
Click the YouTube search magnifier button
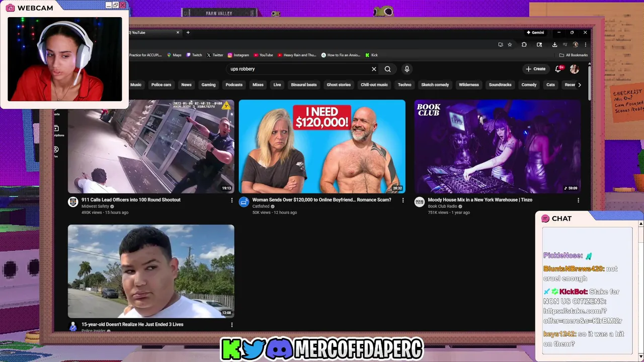(387, 69)
